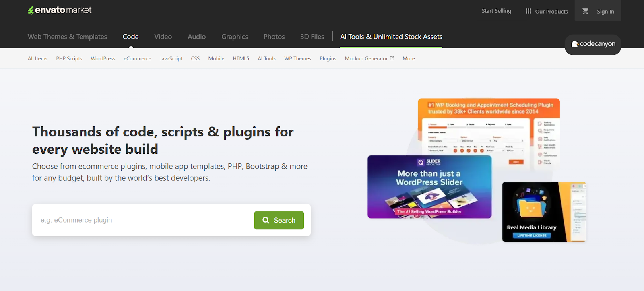Expand the More subcategories menu
The image size is (644, 291).
point(409,58)
